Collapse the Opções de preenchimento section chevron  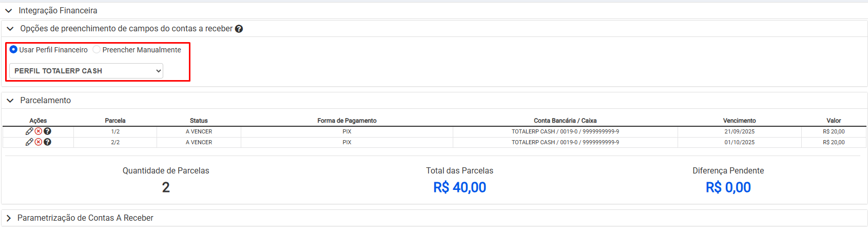[10, 29]
